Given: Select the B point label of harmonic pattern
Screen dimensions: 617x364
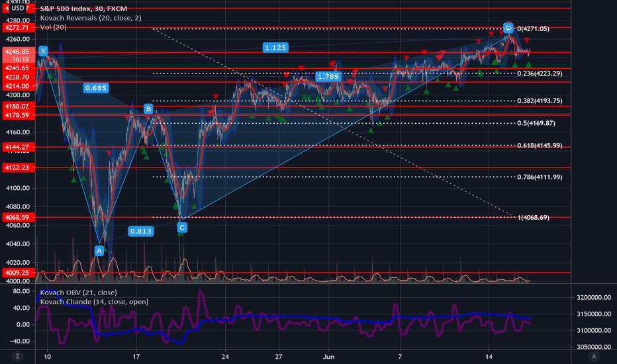Looking at the screenshot, I should coord(148,109).
